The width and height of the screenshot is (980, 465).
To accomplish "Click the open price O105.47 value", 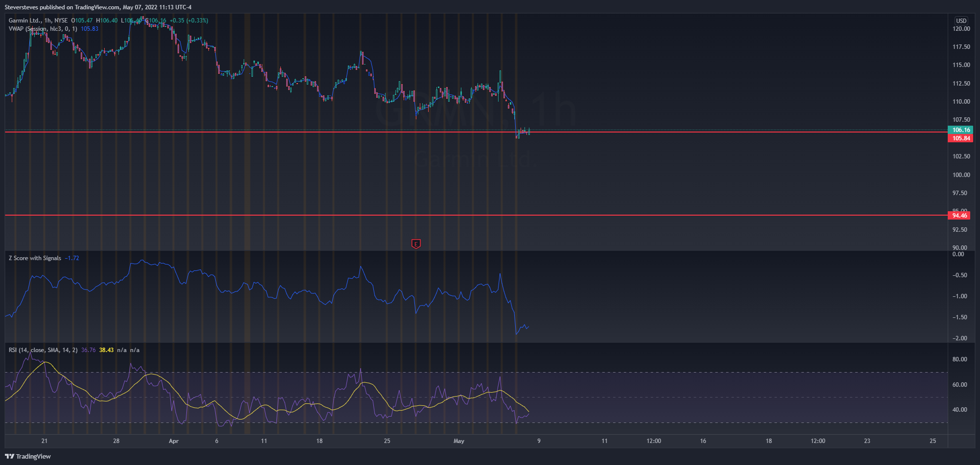I will 82,21.
